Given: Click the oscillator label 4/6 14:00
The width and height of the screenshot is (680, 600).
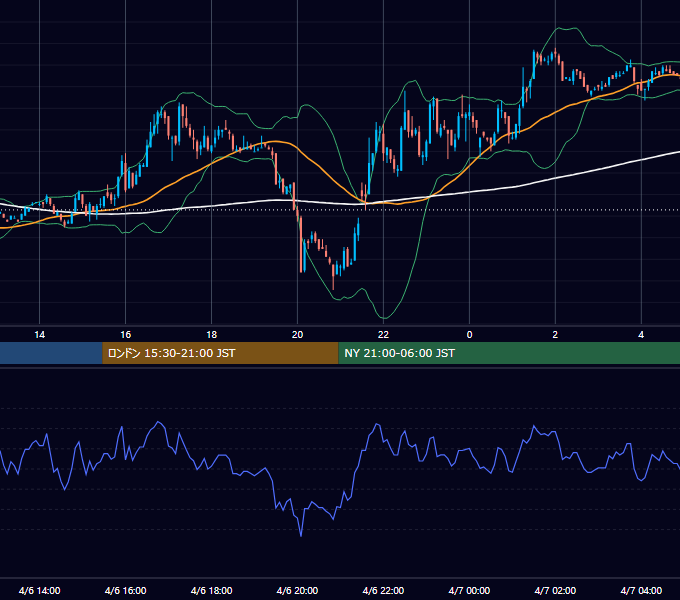Looking at the screenshot, I should tap(39, 590).
